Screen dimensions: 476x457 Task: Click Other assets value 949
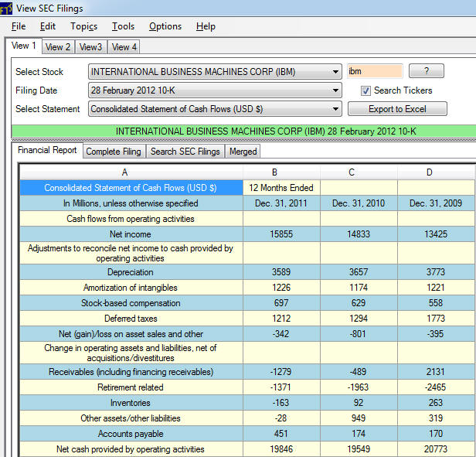(x=359, y=418)
